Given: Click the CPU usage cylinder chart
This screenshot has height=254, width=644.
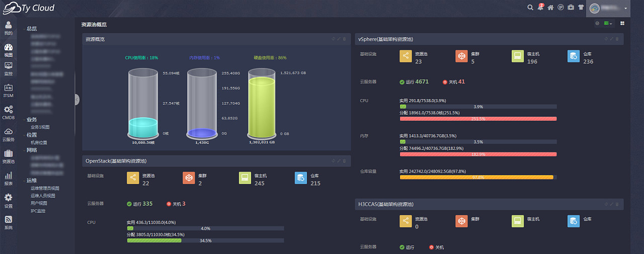Looking at the screenshot, I should pyautogui.click(x=143, y=104).
